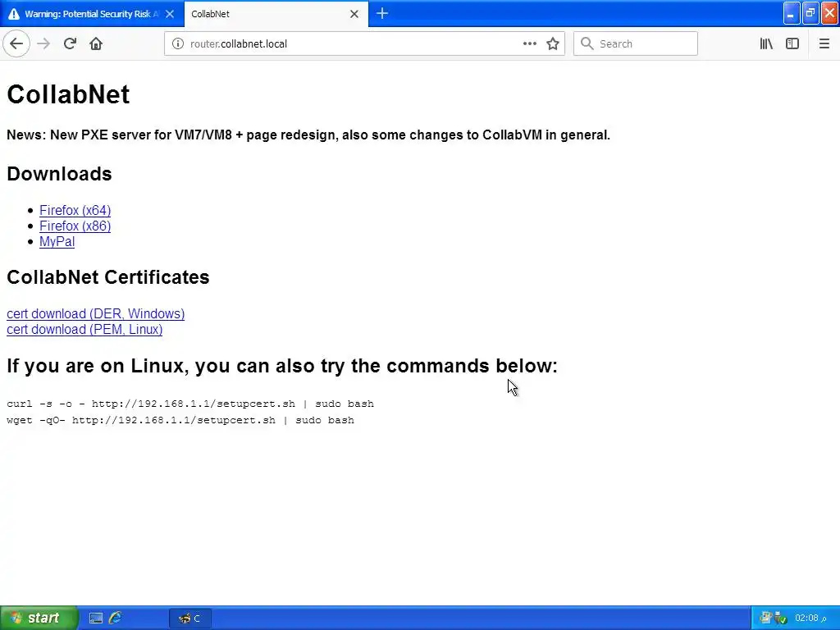Open the MyPal download link
Screen dimensions: 840x630
click(x=57, y=242)
